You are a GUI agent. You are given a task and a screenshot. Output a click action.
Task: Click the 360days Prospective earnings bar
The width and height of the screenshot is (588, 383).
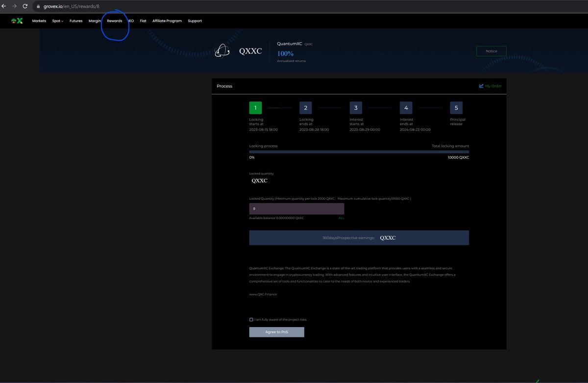click(359, 238)
